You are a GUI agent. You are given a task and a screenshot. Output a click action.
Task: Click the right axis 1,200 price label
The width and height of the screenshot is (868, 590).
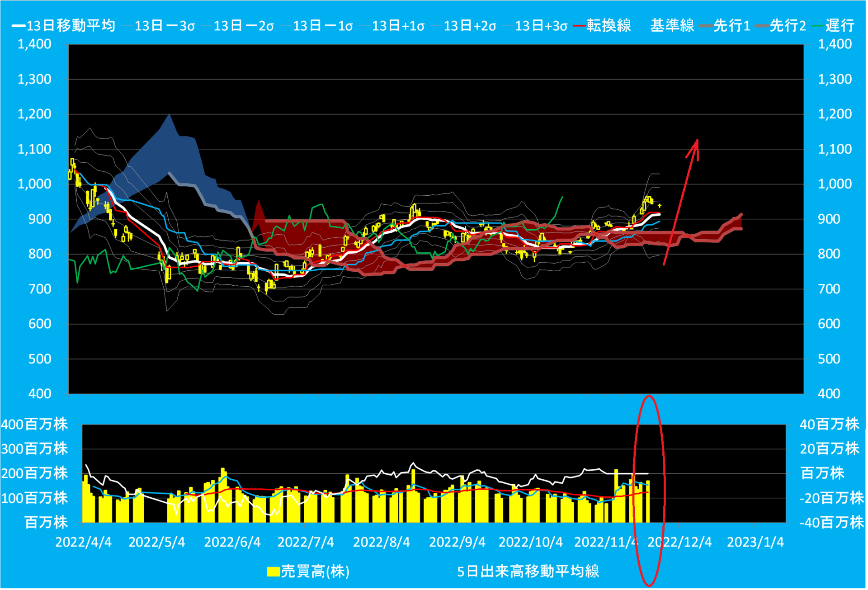(x=835, y=114)
